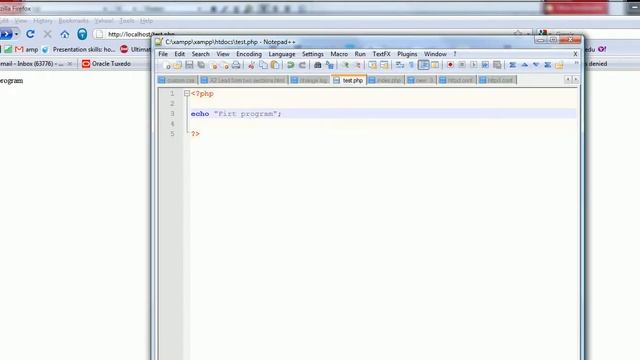The width and height of the screenshot is (640, 360).
Task: Click the <?php opening tag text
Action: (x=202, y=93)
